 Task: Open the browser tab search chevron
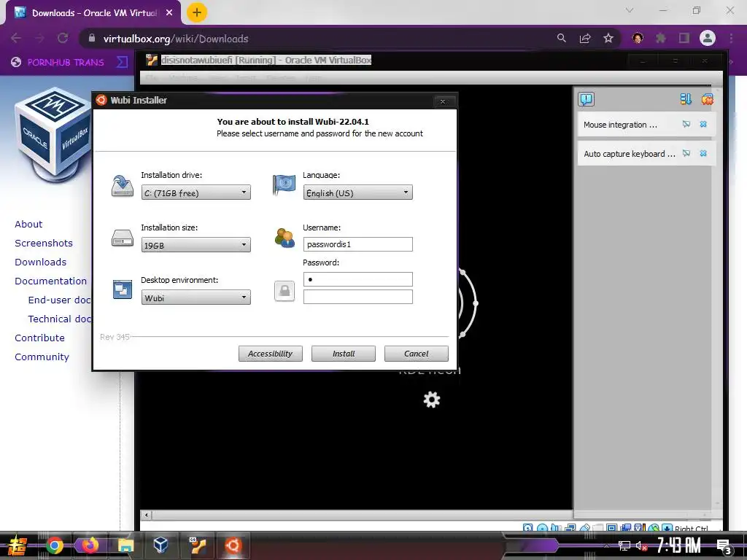coord(630,10)
